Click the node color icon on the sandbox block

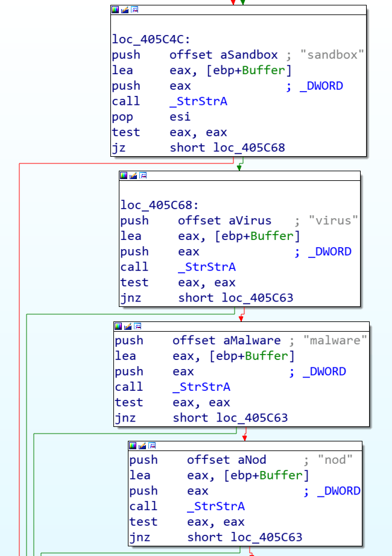point(115,10)
